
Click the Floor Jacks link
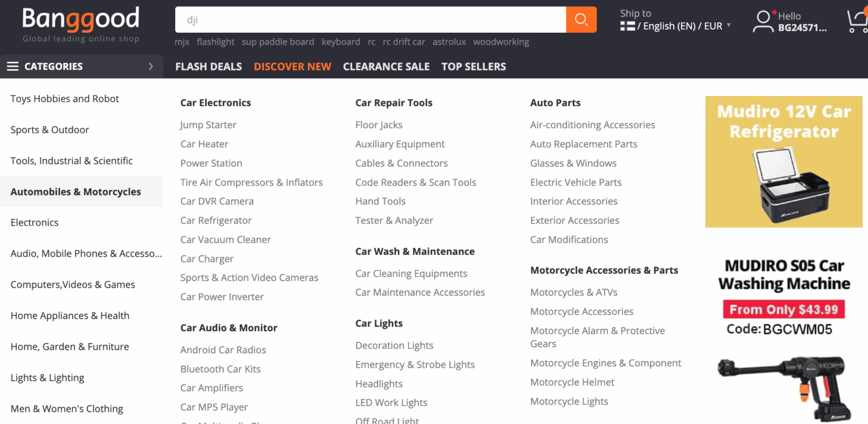point(379,124)
